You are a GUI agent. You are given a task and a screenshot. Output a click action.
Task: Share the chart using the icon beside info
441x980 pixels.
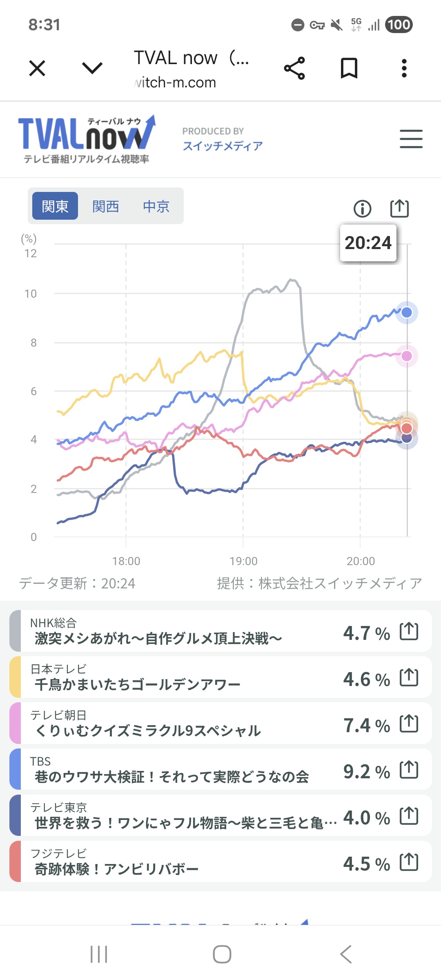399,208
